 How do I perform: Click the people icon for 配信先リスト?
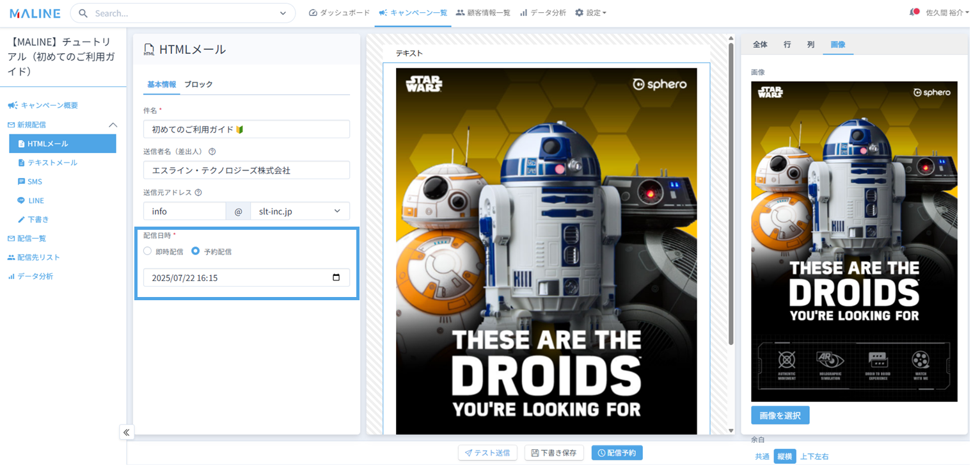[11, 257]
